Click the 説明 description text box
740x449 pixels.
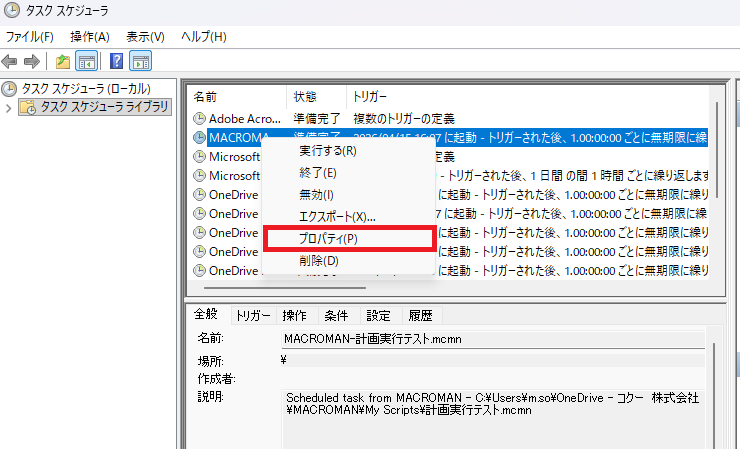(x=493, y=419)
